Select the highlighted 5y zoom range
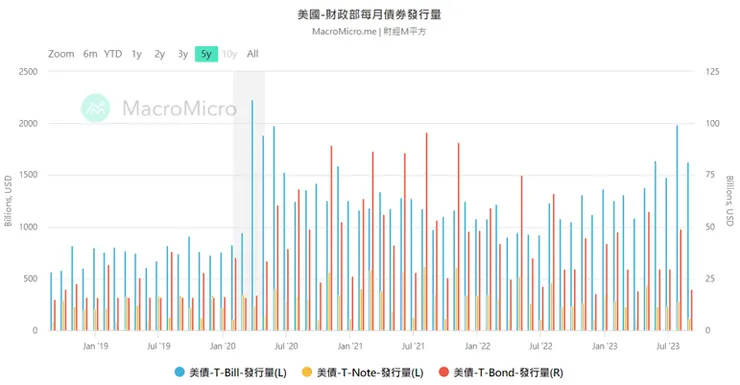 [206, 54]
